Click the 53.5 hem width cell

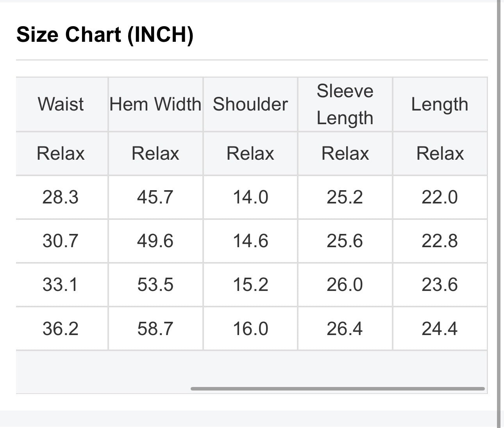[155, 284]
